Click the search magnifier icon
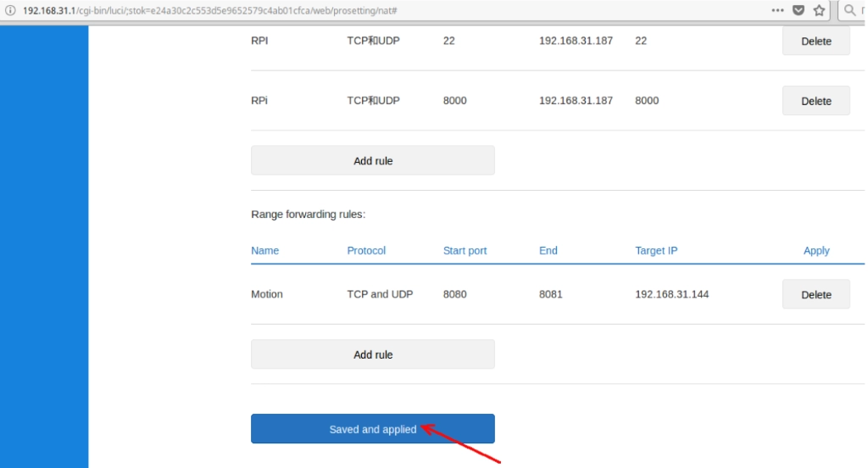This screenshot has height=468, width=868. [849, 10]
